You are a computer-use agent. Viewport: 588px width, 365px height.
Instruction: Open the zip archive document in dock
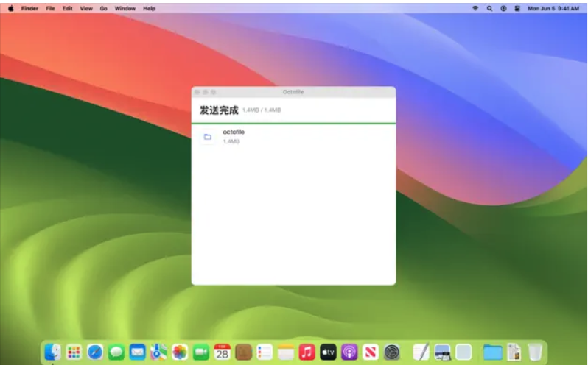514,352
